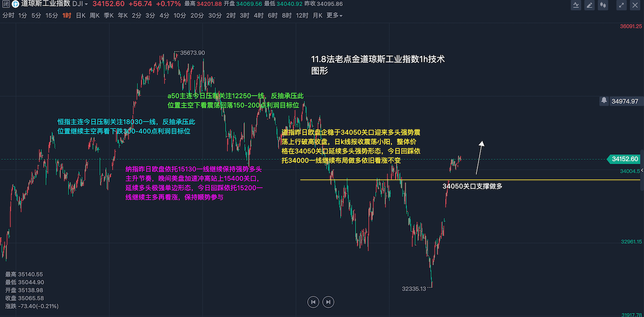Select the 4时 interval
This screenshot has height=317, width=644.
(x=259, y=16)
